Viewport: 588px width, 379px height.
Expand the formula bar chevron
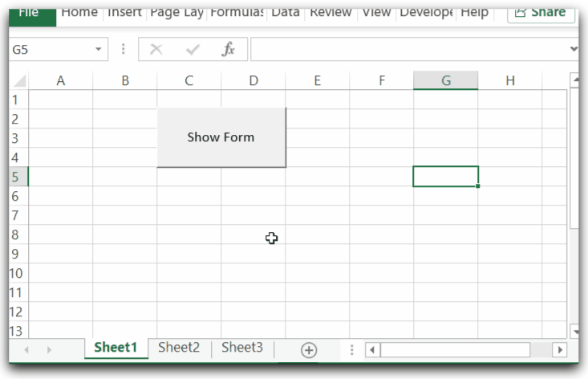(574, 49)
